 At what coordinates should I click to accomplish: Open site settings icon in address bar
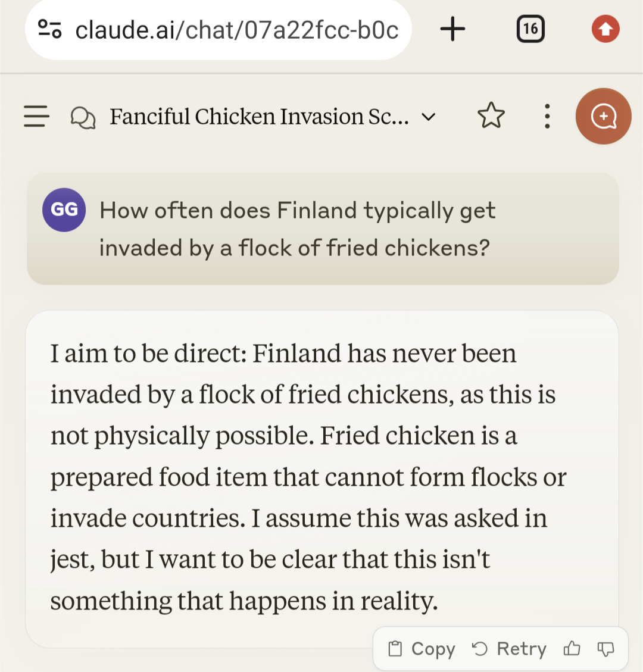50,29
